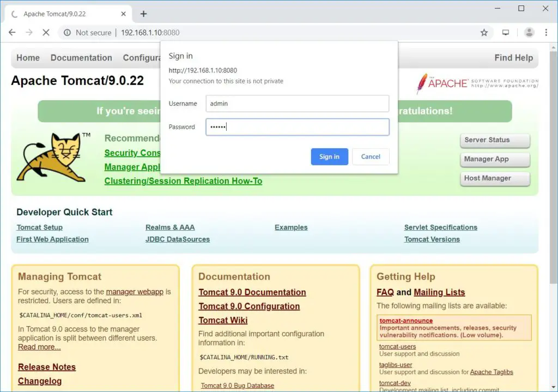Stop page loading with the X button
The height and width of the screenshot is (392, 558).
(x=46, y=32)
